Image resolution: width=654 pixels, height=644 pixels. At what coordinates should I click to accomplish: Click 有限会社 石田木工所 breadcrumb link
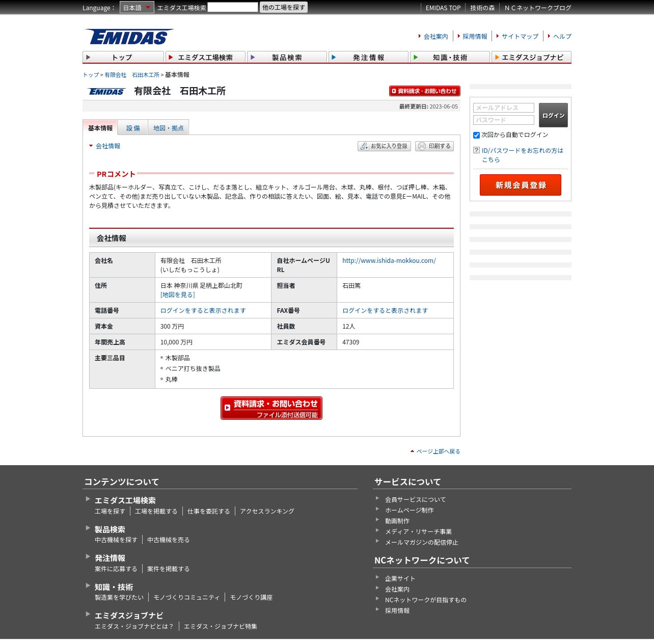pos(132,75)
